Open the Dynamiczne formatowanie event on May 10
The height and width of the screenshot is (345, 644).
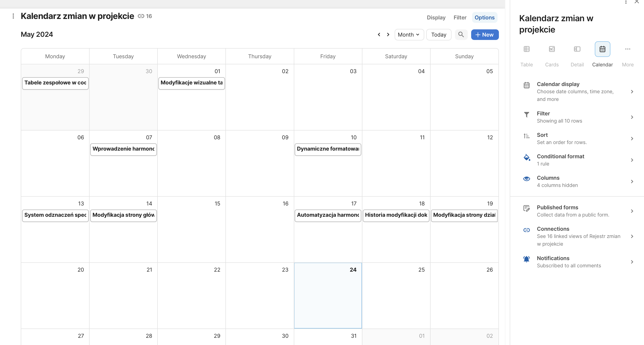pos(328,149)
